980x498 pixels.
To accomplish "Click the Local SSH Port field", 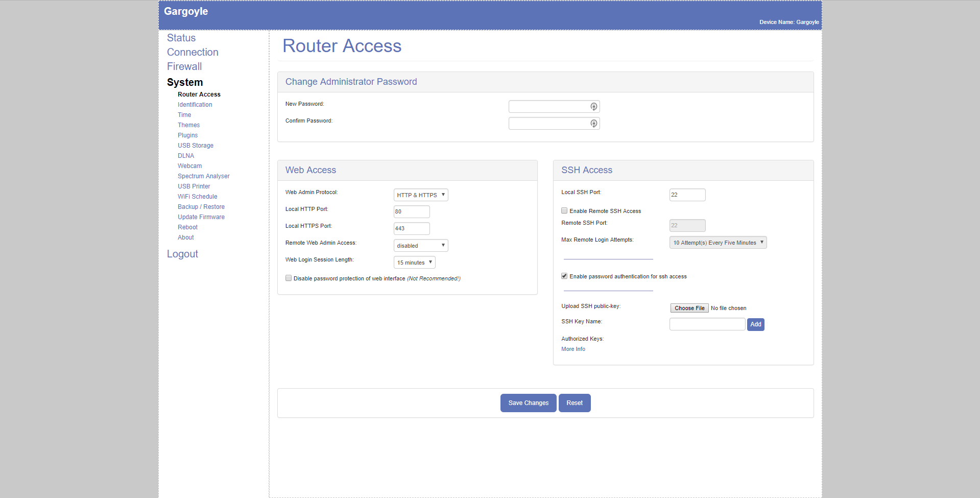I will tap(687, 195).
